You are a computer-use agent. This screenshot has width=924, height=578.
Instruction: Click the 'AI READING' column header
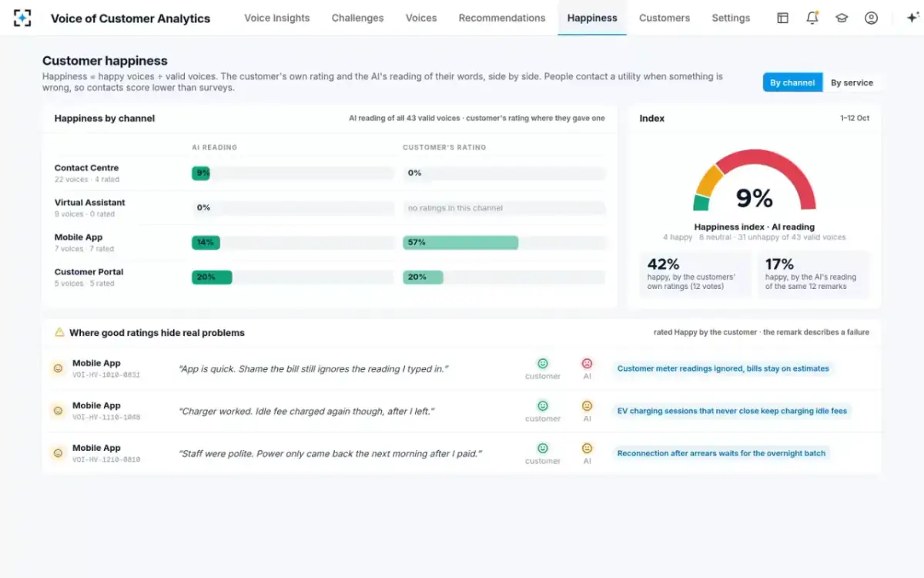pyautogui.click(x=215, y=147)
